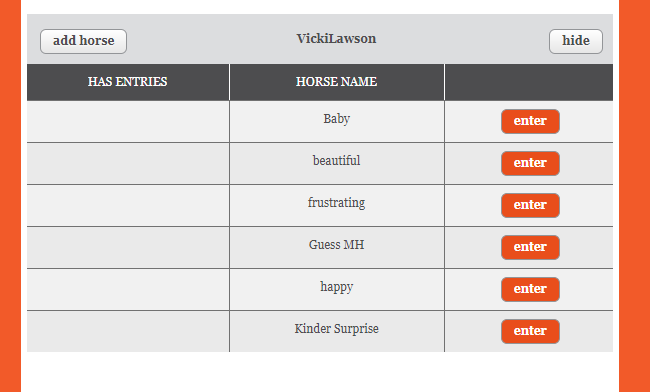Click the has-entries cell in Baby row
This screenshot has height=392, width=650.
click(128, 121)
